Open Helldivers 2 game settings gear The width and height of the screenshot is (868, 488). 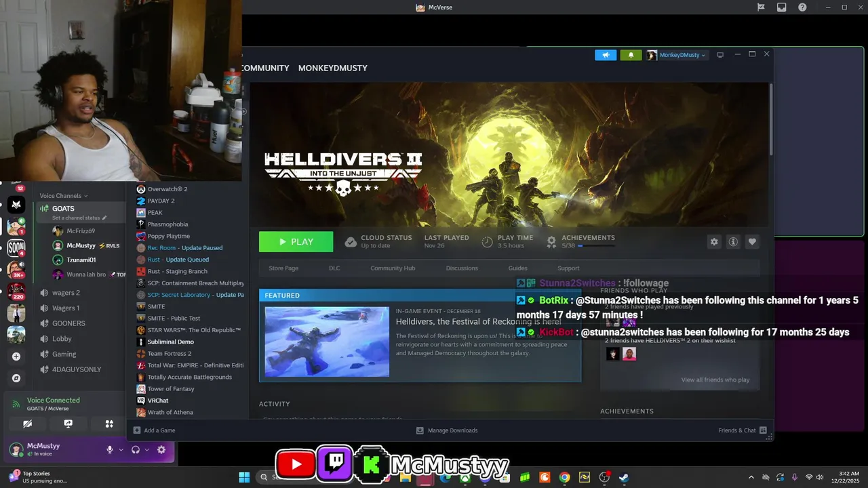(714, 241)
